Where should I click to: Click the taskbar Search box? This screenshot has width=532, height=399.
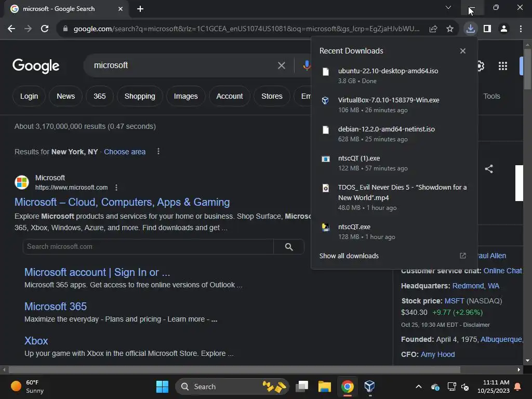(232, 387)
